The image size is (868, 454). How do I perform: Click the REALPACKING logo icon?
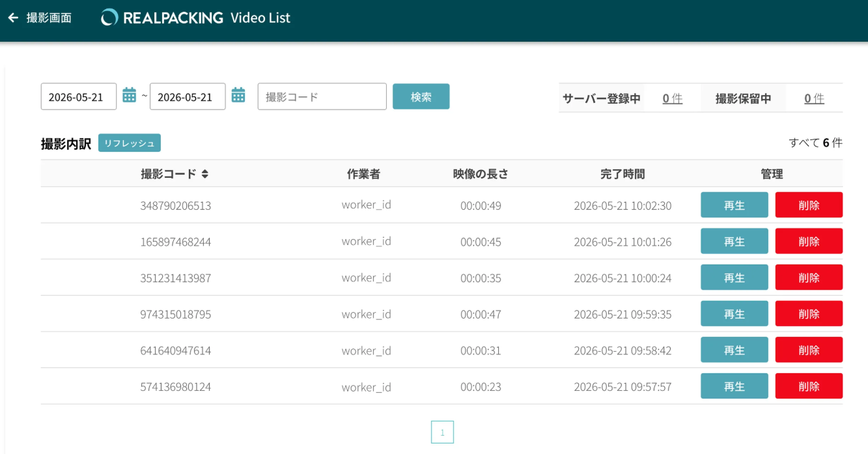click(x=109, y=18)
